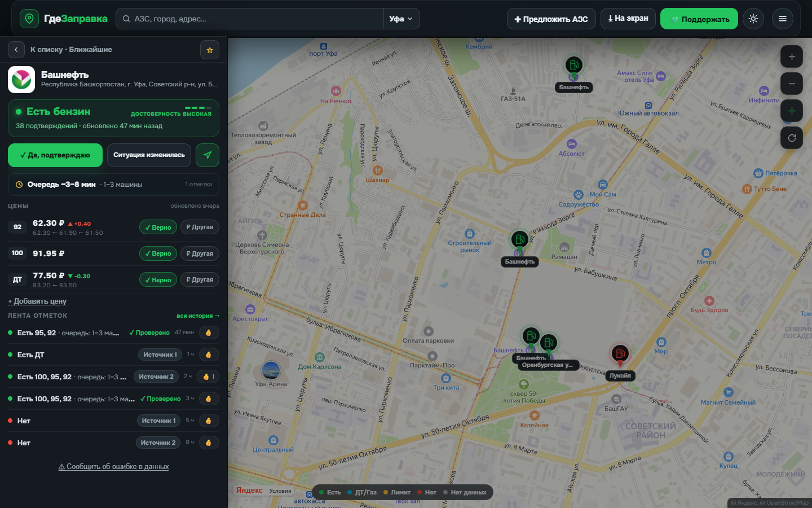This screenshot has height=508, width=812.
Task: Click the Пятёрочка map place icon
Action: (758, 173)
